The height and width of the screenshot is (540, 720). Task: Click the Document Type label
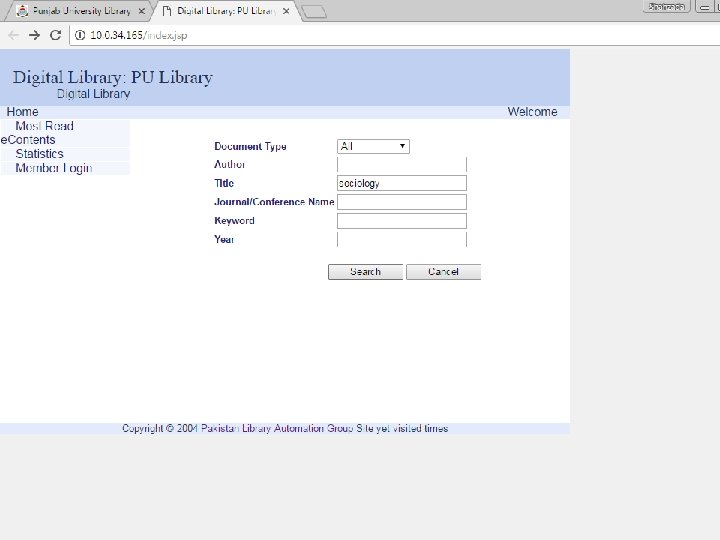250,146
